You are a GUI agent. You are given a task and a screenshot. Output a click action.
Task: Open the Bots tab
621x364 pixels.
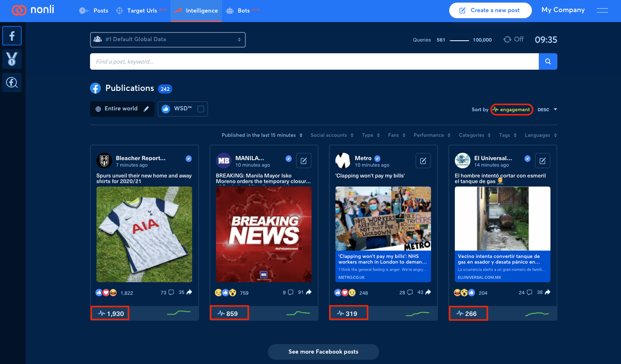pos(243,10)
